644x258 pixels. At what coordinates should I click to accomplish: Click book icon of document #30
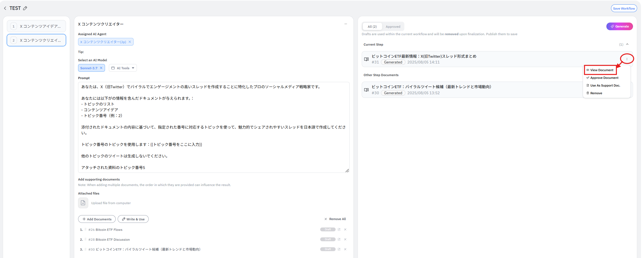click(366, 90)
